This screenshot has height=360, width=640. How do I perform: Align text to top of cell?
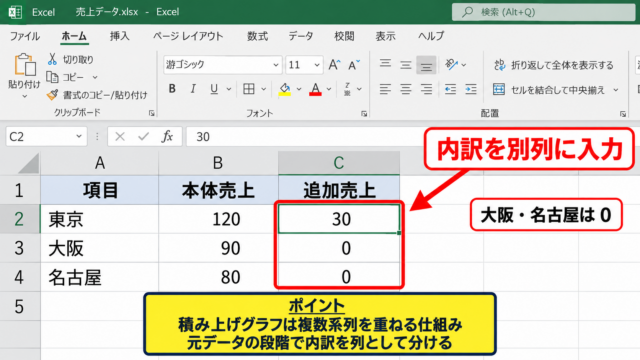click(385, 64)
